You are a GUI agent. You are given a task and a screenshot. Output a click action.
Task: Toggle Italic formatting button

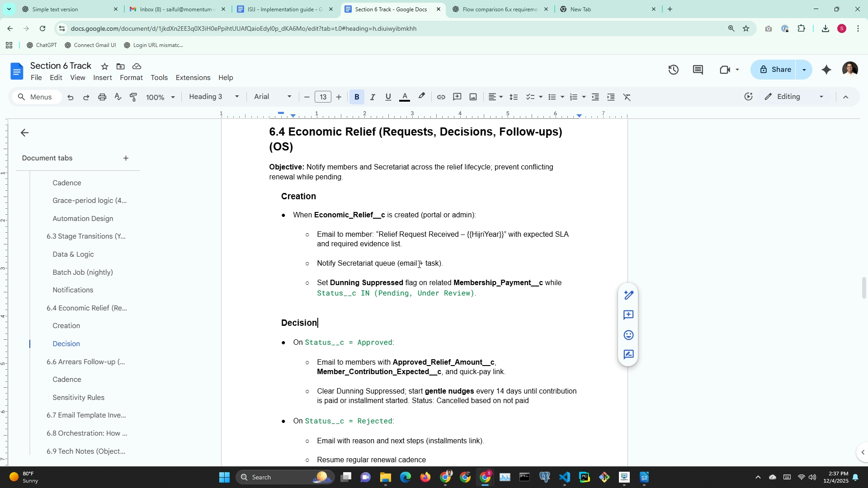373,97
